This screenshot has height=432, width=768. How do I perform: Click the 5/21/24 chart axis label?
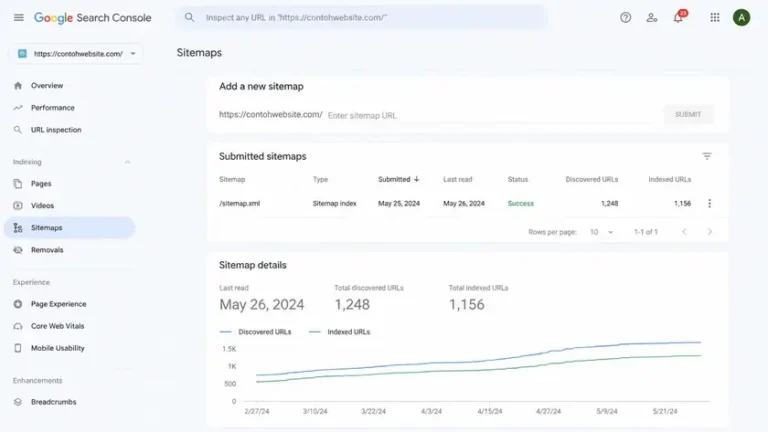click(665, 411)
